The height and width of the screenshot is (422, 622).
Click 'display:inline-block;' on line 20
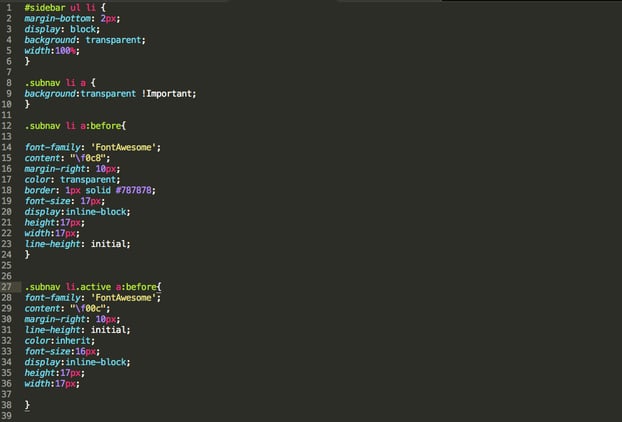77,211
